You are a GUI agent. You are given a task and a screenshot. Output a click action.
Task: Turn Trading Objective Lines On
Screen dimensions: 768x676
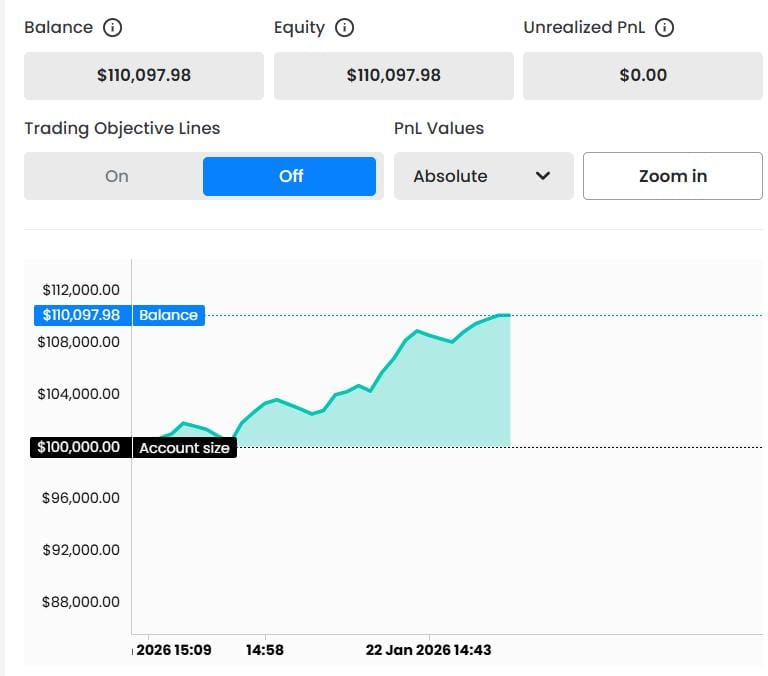[116, 176]
